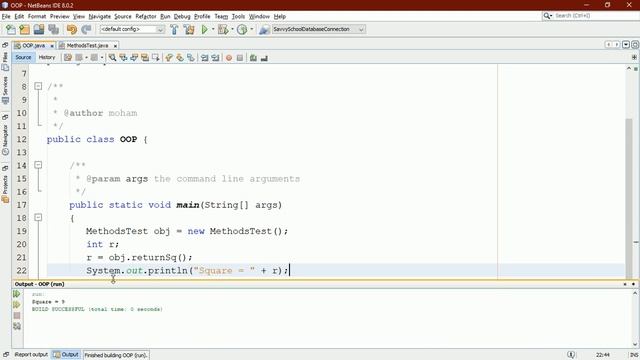Click Re-run with different parameters icon
The image size is (640, 360).
point(17,305)
